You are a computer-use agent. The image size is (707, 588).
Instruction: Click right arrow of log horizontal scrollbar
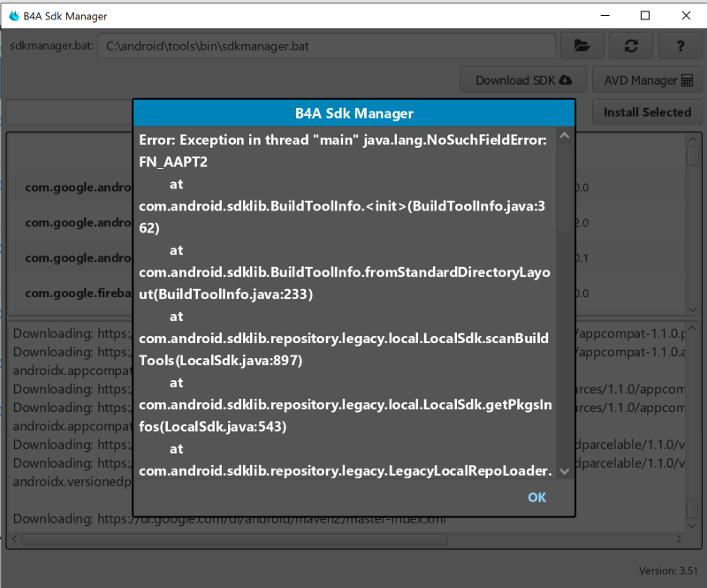[x=679, y=539]
